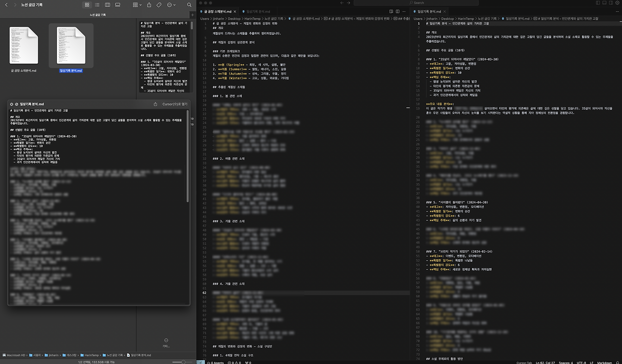Click remote window icon in status bar

point(201,362)
